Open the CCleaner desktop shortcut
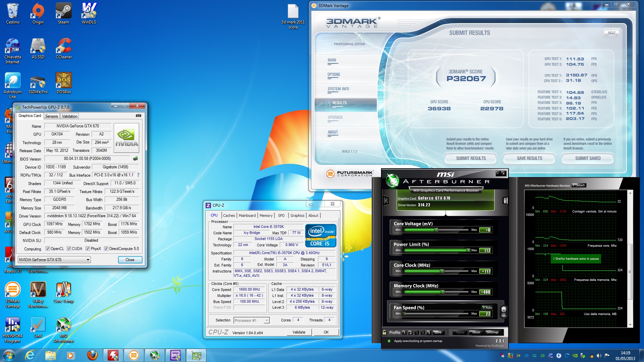The image size is (644, 362). (x=64, y=48)
